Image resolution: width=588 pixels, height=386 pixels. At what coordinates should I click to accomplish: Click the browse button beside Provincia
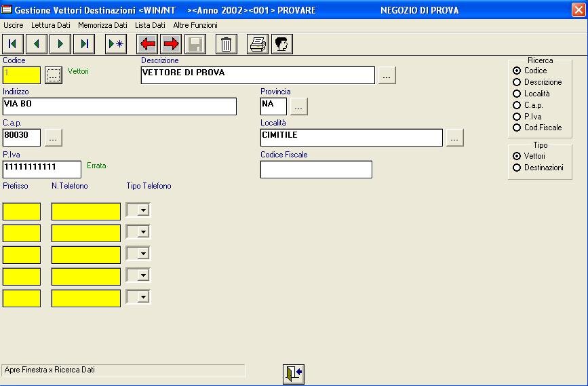click(299, 107)
